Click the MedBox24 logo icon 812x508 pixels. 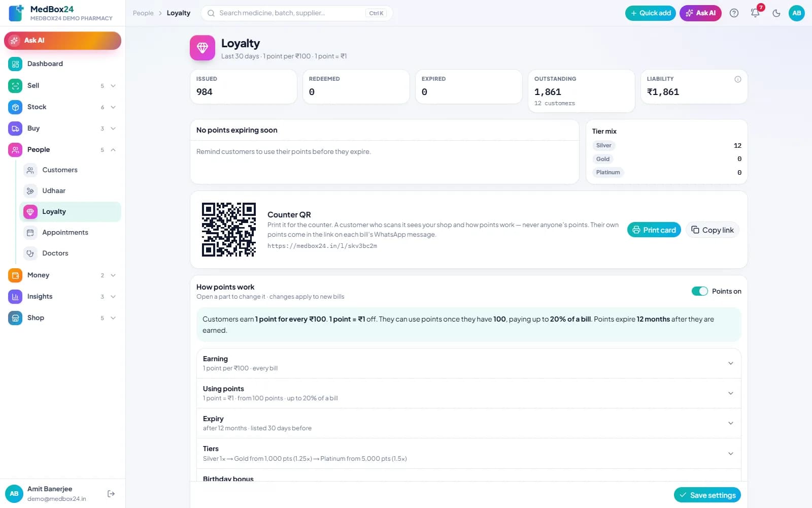point(16,13)
